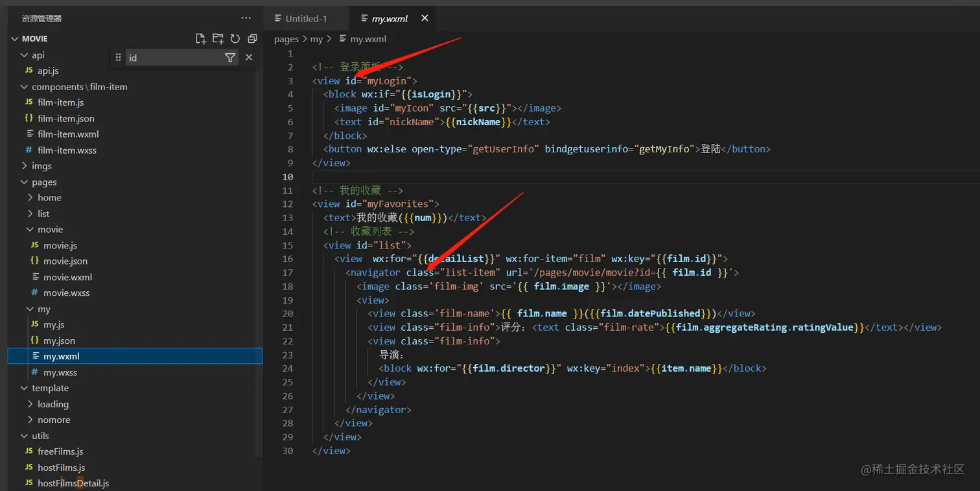The height and width of the screenshot is (491, 980).
Task: Click "myFavorites" id on line 12
Action: [x=398, y=204]
